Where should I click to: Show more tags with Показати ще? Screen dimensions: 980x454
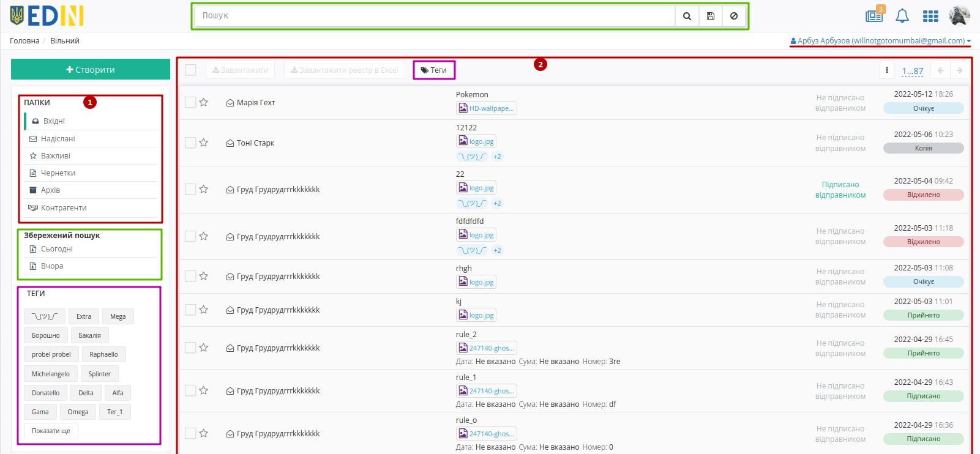coord(51,431)
